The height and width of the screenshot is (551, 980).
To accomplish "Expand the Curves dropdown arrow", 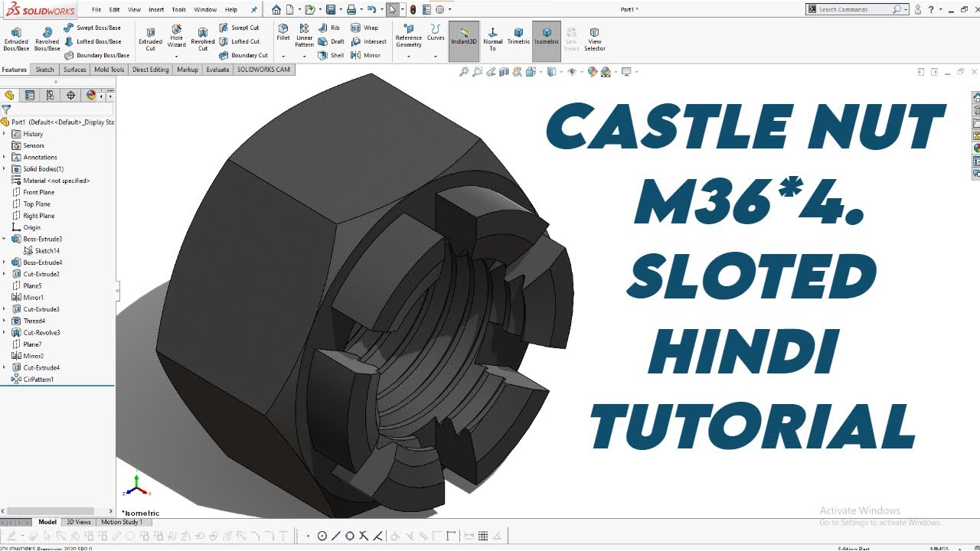I will coord(436,56).
